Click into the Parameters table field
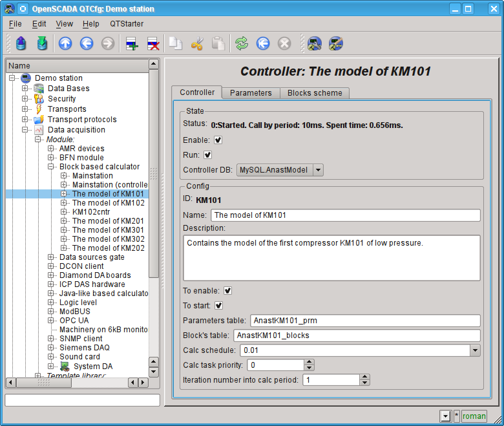This screenshot has height=426, width=504. pyautogui.click(x=365, y=321)
